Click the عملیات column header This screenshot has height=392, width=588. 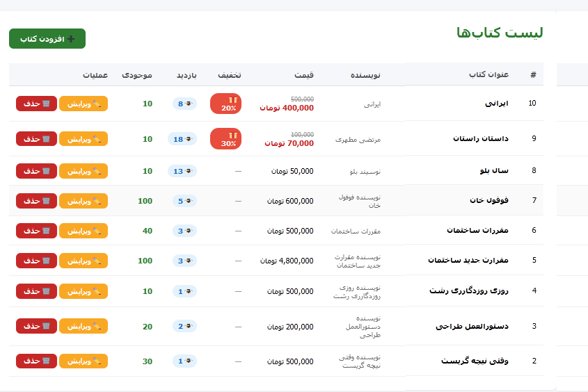point(95,75)
